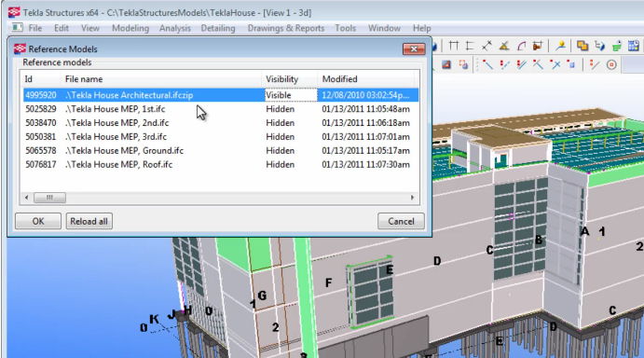
Task: Select the add parallel points tool
Action: pos(521,64)
